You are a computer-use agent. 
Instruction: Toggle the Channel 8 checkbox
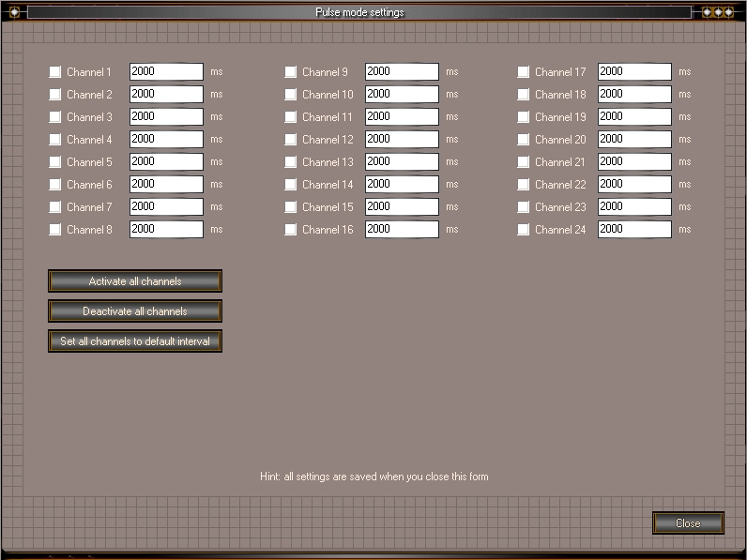tap(55, 230)
